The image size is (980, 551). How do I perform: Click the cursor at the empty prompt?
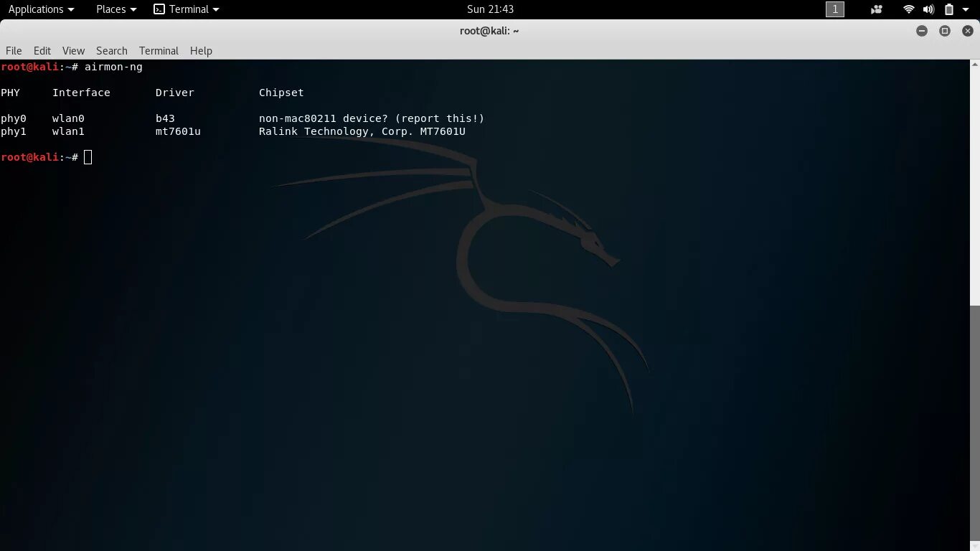(x=88, y=157)
